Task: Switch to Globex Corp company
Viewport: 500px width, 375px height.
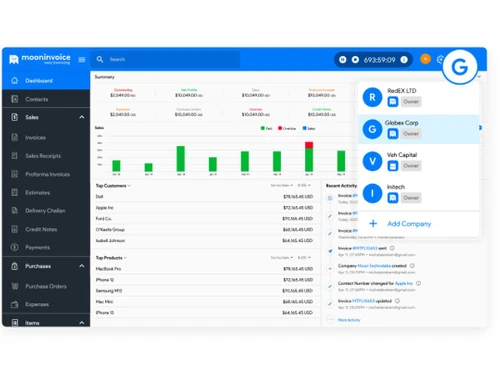Action: [x=419, y=129]
